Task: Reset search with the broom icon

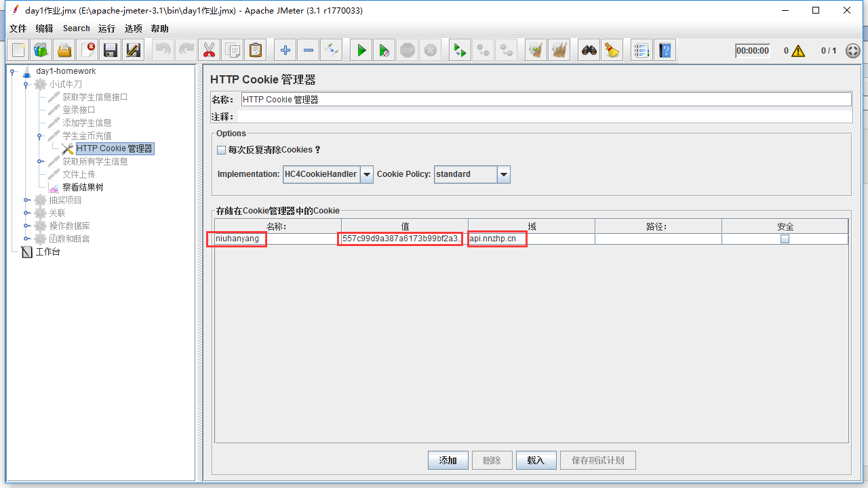Action: click(612, 50)
